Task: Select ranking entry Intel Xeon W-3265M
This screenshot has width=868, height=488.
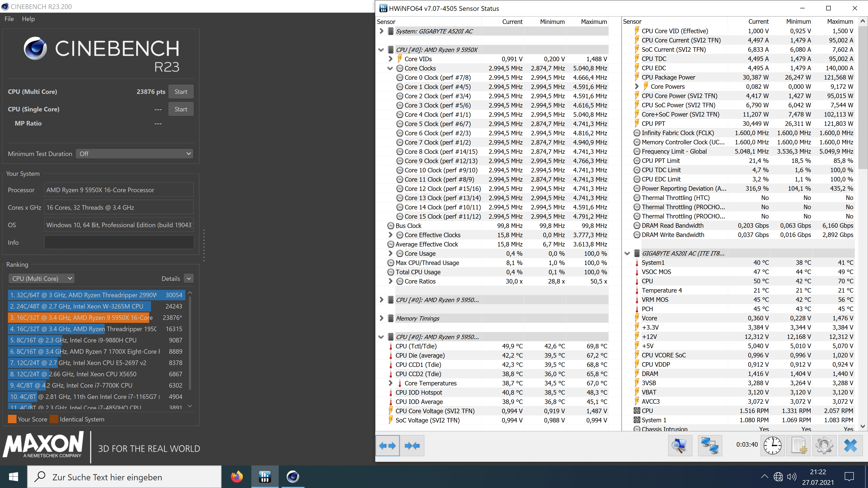Action: click(x=96, y=307)
